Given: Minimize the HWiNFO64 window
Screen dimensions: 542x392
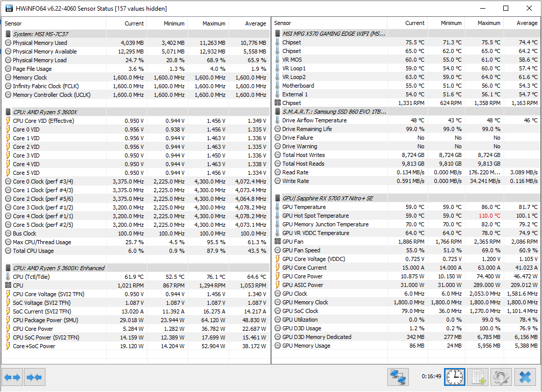Looking at the screenshot, I should [483, 8].
